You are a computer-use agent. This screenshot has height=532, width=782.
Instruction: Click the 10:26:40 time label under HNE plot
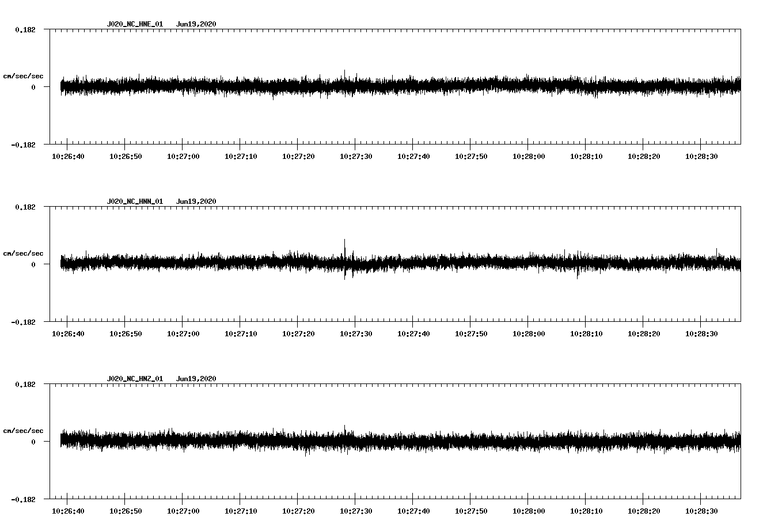pos(68,157)
